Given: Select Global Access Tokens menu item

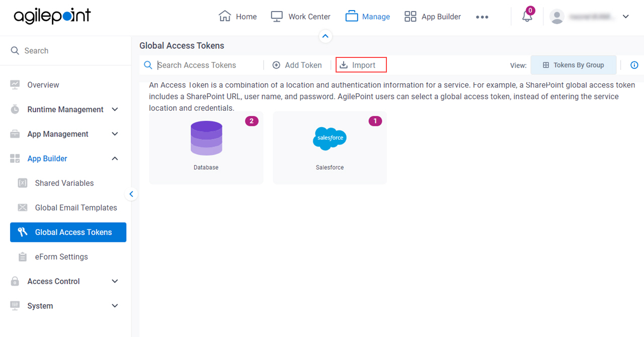Looking at the screenshot, I should click(x=68, y=232).
